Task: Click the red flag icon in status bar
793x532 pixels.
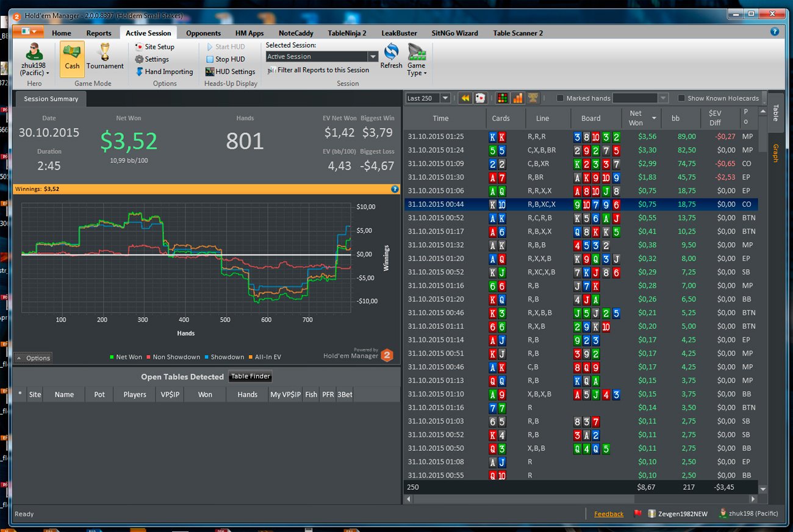Action: [x=638, y=514]
